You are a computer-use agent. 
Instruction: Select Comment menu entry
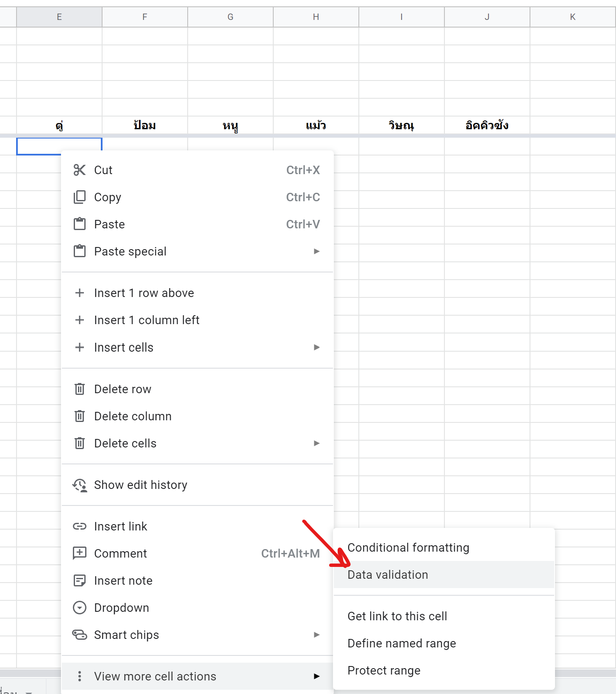pos(197,553)
